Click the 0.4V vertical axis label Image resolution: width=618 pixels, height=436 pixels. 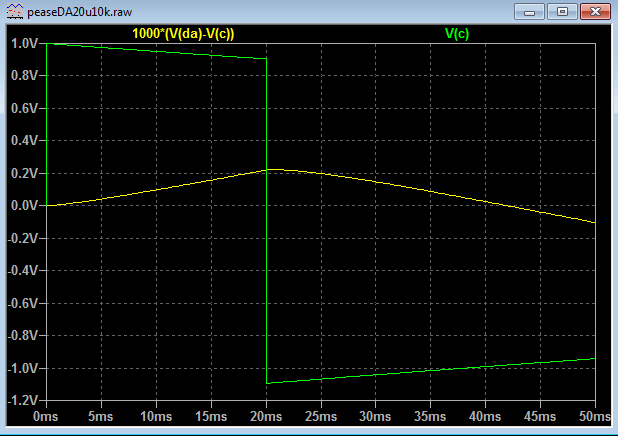click(x=24, y=140)
